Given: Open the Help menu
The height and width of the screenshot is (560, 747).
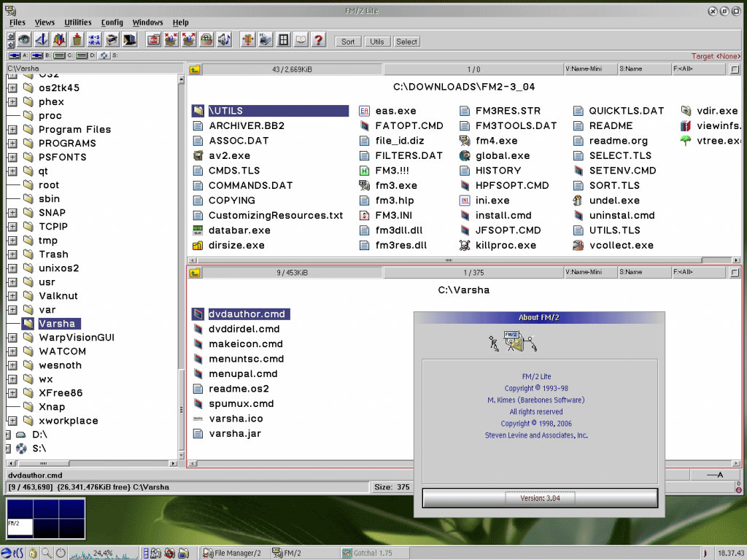Looking at the screenshot, I should tap(181, 23).
